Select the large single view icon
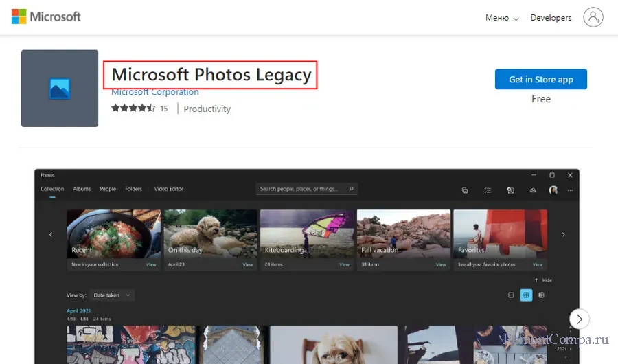 511,295
